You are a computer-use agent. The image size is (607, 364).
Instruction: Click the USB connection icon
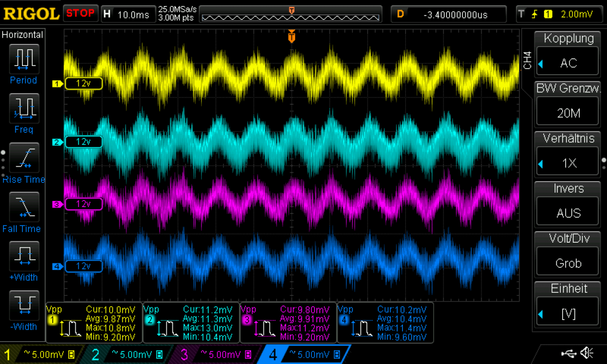point(568,353)
